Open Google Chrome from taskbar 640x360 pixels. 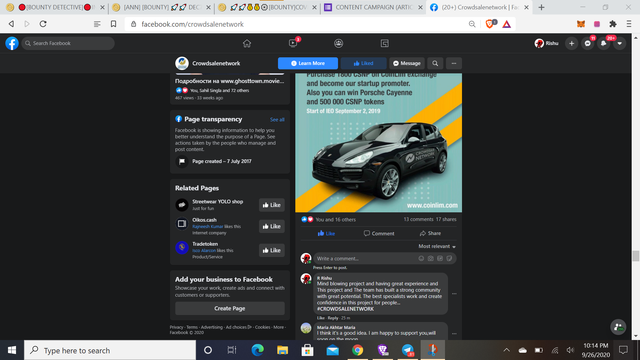pos(358,350)
